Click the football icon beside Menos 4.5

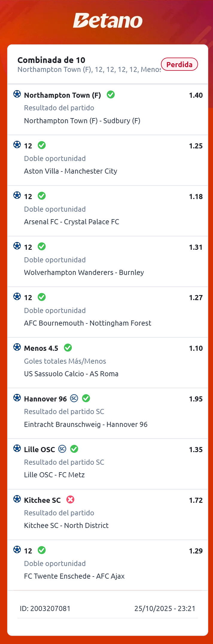coord(17,347)
